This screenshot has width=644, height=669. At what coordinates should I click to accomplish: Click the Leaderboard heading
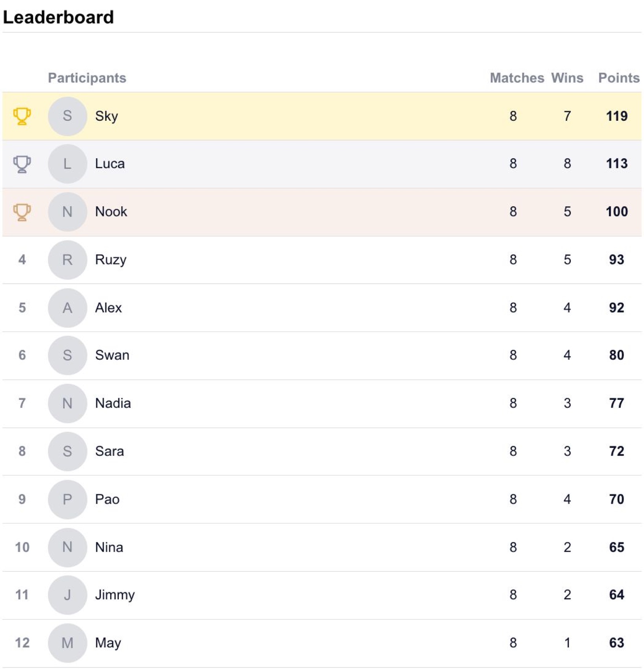coord(58,17)
